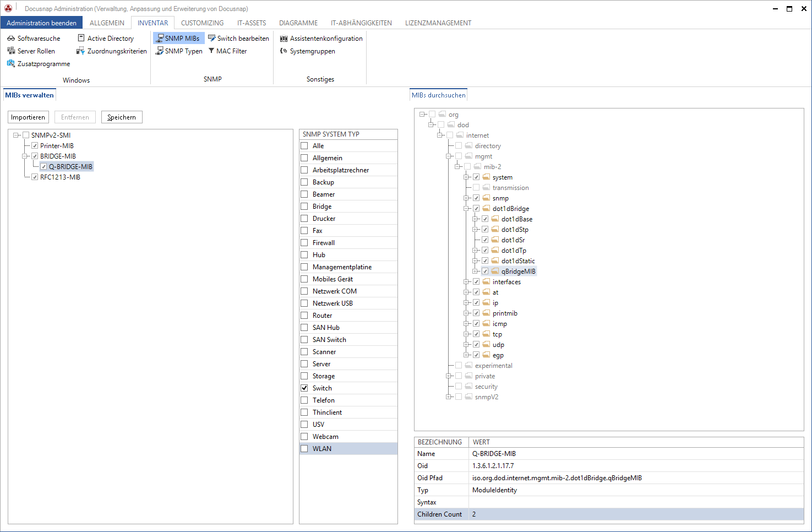The height and width of the screenshot is (532, 812).
Task: Uncheck the Printer-MIB checkbox
Action: (x=35, y=146)
